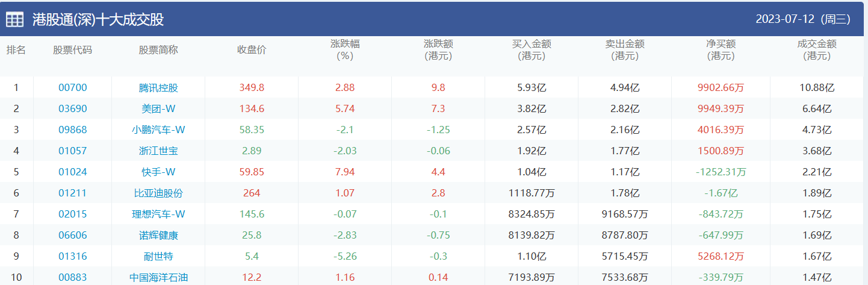This screenshot has width=868, height=285.
Task: Click the table grid icon in header
Action: coord(15,19)
